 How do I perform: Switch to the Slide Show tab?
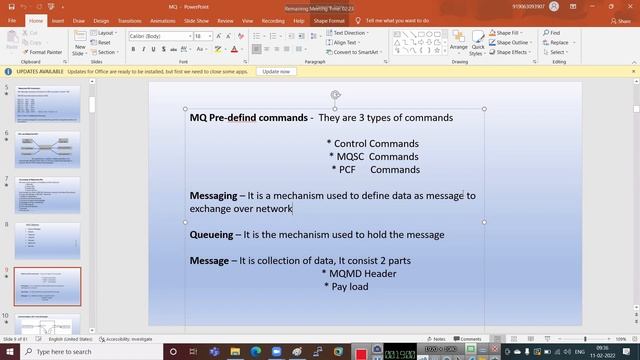click(x=196, y=20)
